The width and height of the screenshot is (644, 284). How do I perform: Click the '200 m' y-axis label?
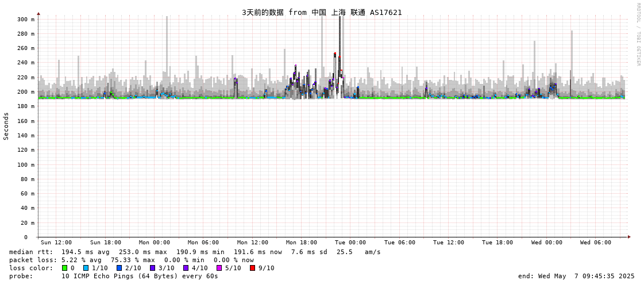coord(26,91)
